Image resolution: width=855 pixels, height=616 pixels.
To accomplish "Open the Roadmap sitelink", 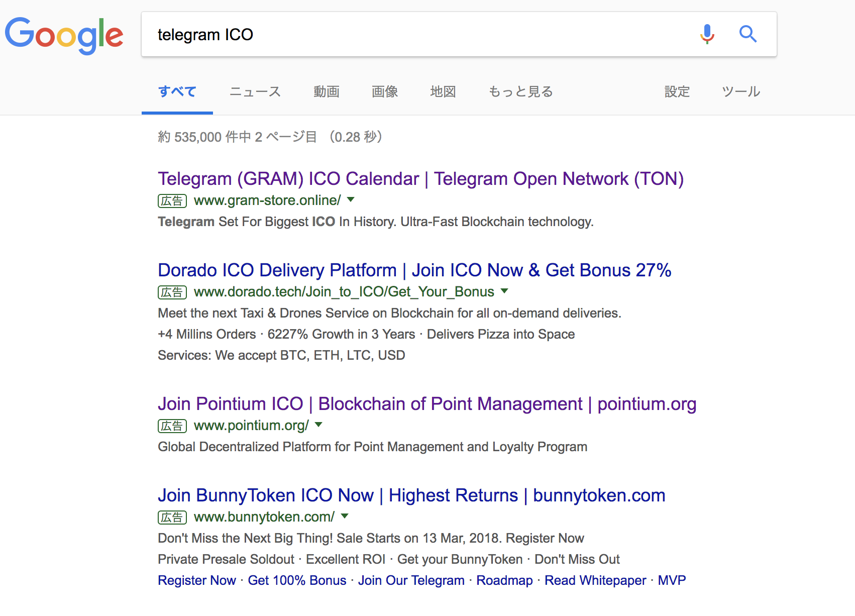I will [x=504, y=580].
